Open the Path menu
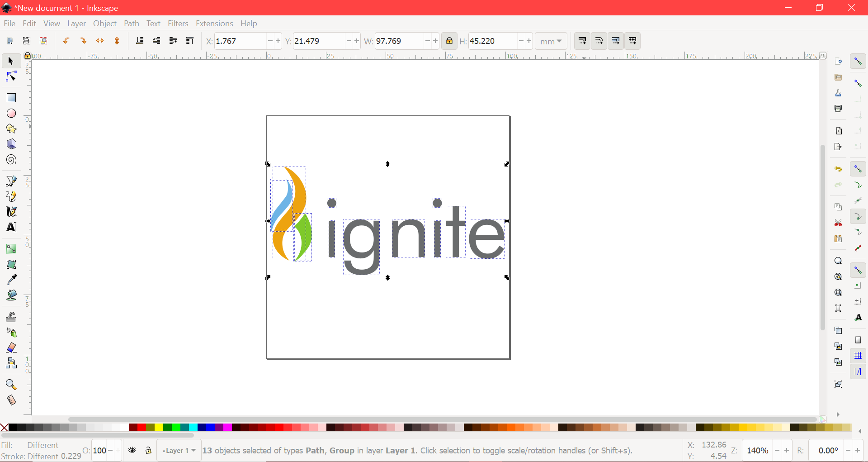The height and width of the screenshot is (462, 868). click(x=132, y=24)
